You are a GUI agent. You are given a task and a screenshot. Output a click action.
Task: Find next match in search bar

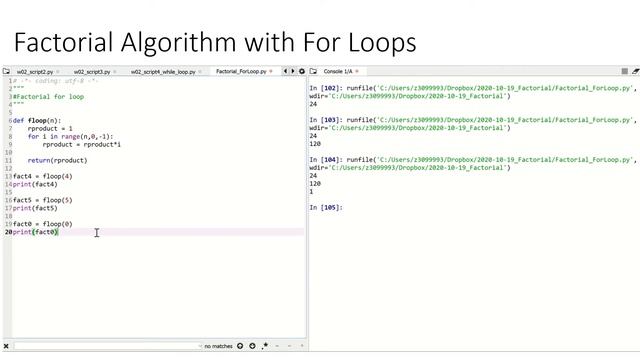coord(252,346)
